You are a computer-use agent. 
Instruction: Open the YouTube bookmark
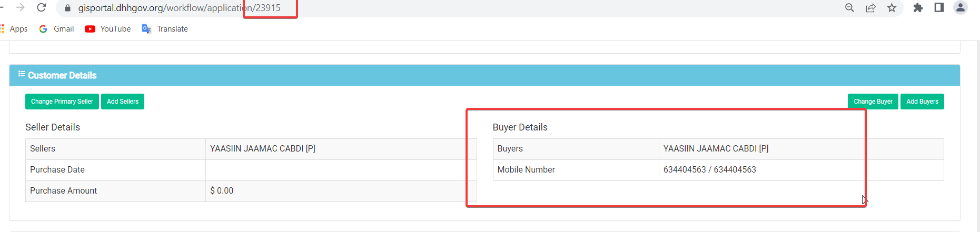tap(108, 29)
